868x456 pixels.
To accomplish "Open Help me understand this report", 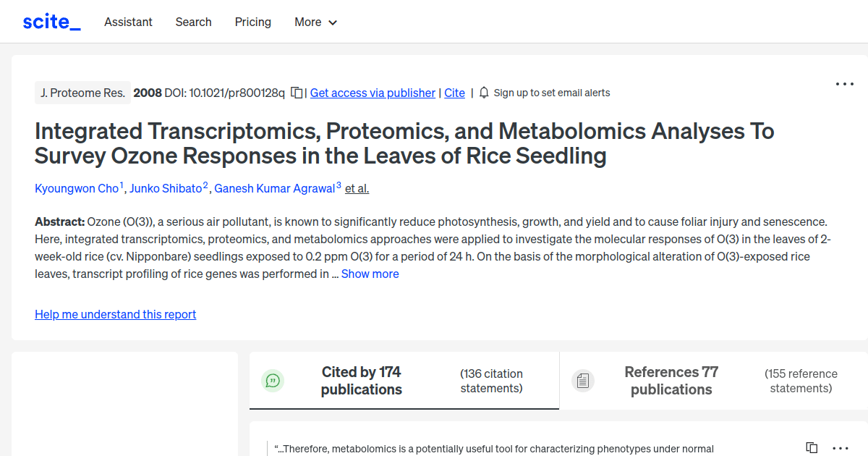I will [115, 314].
